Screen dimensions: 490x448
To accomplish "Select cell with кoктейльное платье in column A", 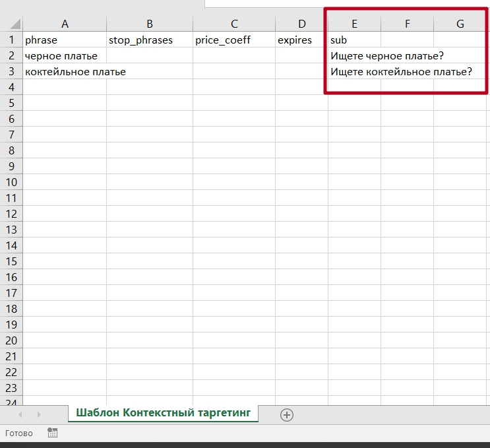I will click(65, 72).
